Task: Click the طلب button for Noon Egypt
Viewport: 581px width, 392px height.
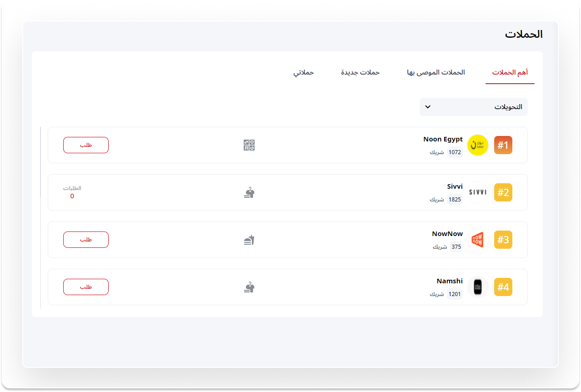Action: [86, 145]
